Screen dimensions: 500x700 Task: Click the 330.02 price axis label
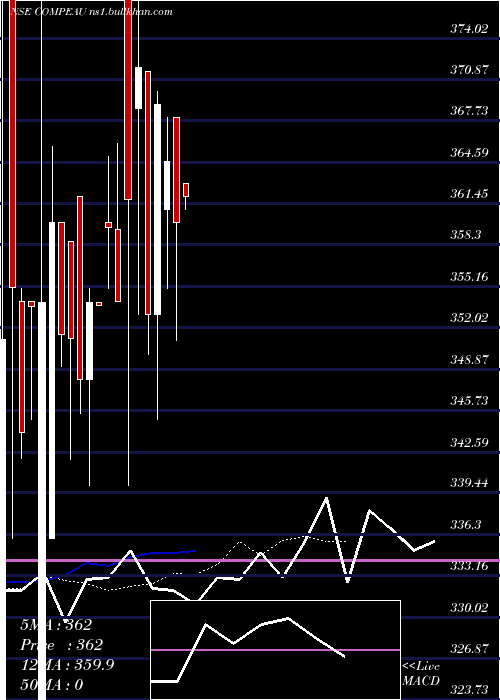pos(469,608)
